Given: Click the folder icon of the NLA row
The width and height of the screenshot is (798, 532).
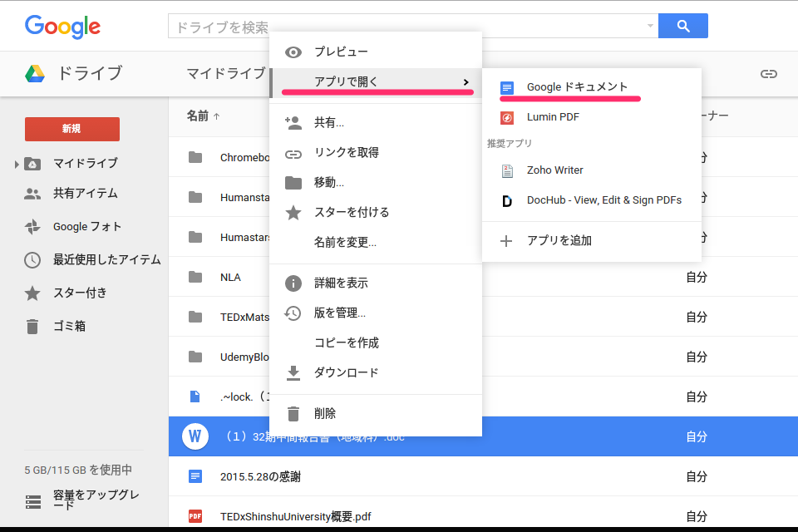Looking at the screenshot, I should pos(195,277).
